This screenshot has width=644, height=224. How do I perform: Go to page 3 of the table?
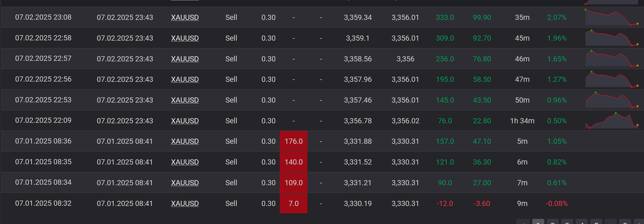[x=567, y=222]
